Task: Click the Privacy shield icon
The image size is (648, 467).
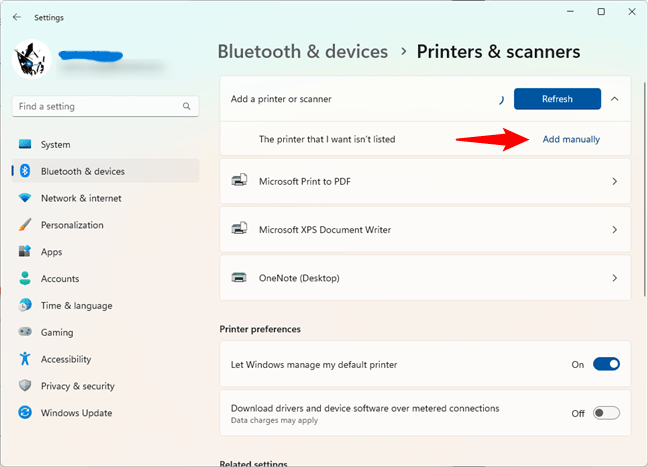Action: tap(25, 386)
